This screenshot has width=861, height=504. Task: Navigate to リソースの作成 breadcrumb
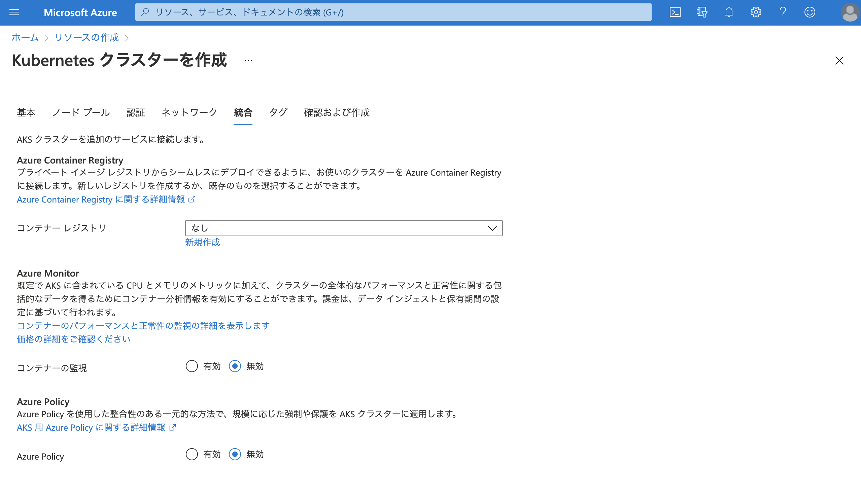(87, 38)
